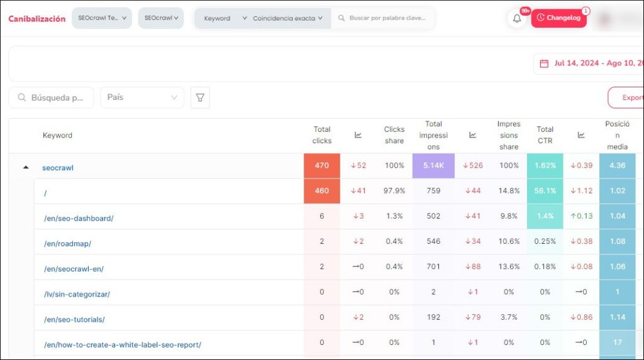Sort by Total impressions column header
644x360 pixels.
click(x=433, y=135)
